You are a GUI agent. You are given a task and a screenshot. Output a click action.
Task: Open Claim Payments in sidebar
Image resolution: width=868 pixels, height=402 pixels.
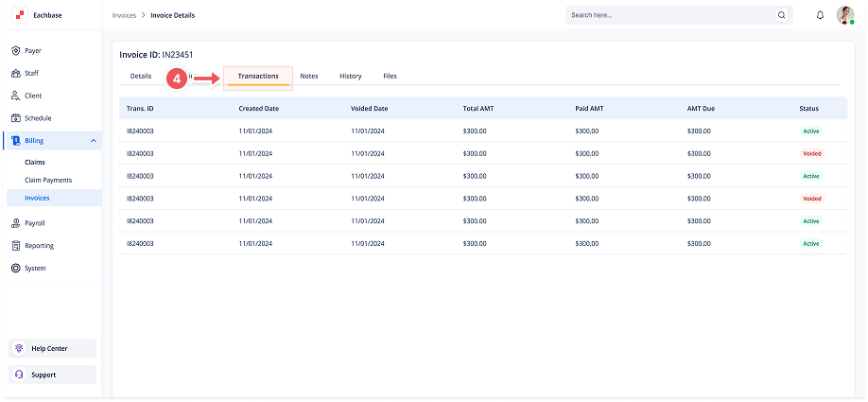point(48,180)
